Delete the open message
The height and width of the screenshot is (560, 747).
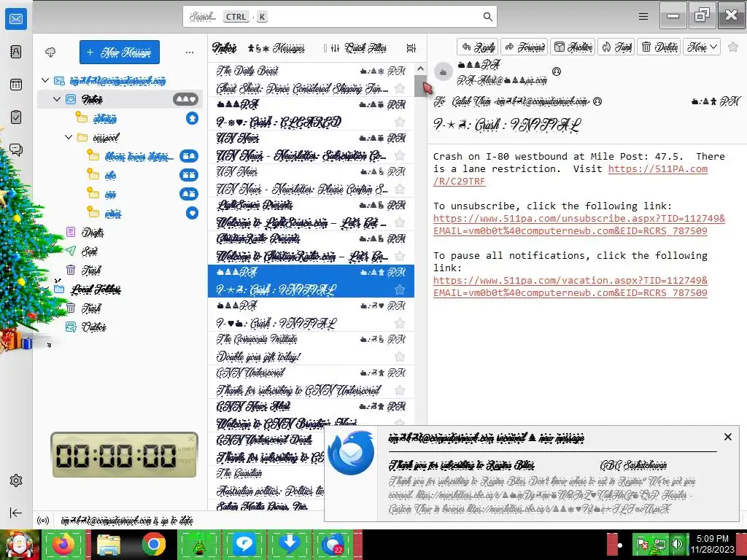(x=659, y=47)
